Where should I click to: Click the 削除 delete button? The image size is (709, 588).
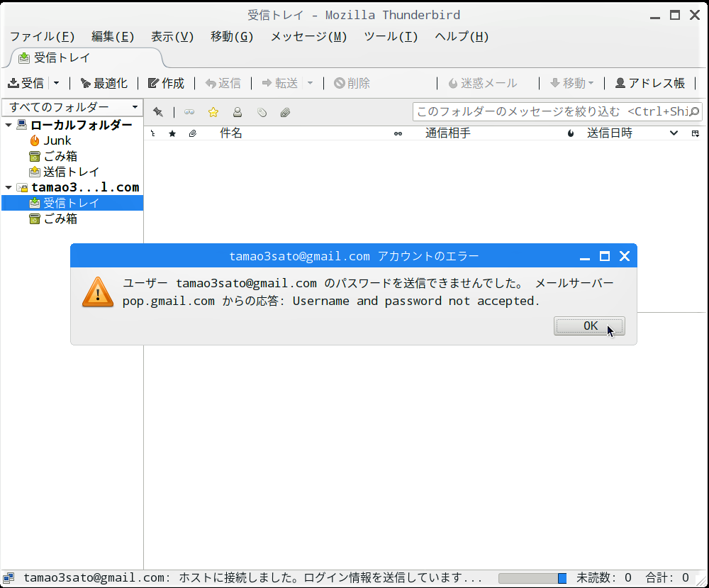point(352,83)
